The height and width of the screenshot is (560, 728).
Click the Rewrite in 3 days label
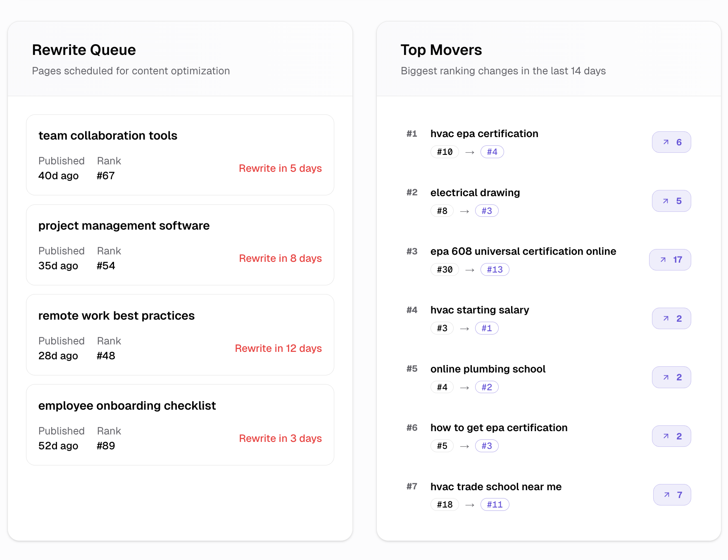tap(280, 439)
